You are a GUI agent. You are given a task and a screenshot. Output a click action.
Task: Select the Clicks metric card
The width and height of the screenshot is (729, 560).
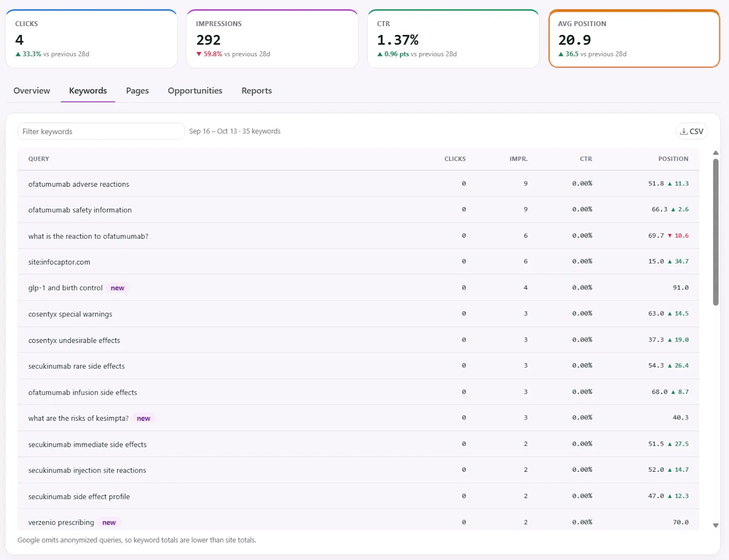(91, 39)
